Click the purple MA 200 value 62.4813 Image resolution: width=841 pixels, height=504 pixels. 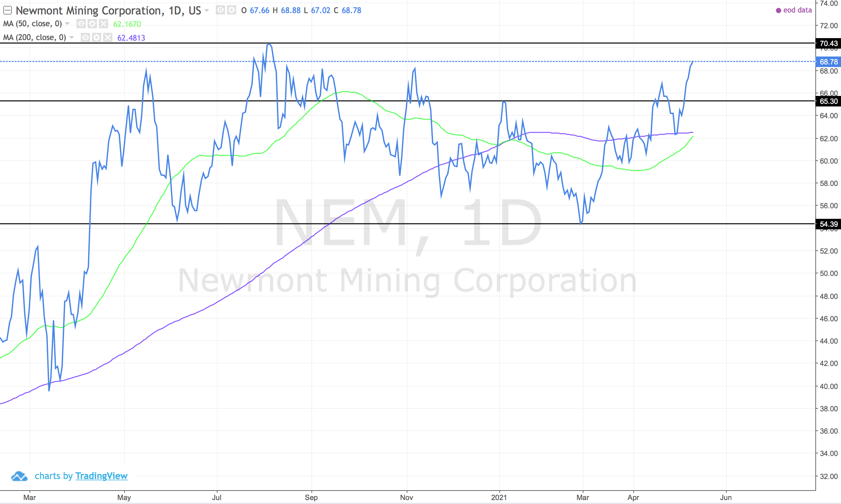click(x=131, y=38)
